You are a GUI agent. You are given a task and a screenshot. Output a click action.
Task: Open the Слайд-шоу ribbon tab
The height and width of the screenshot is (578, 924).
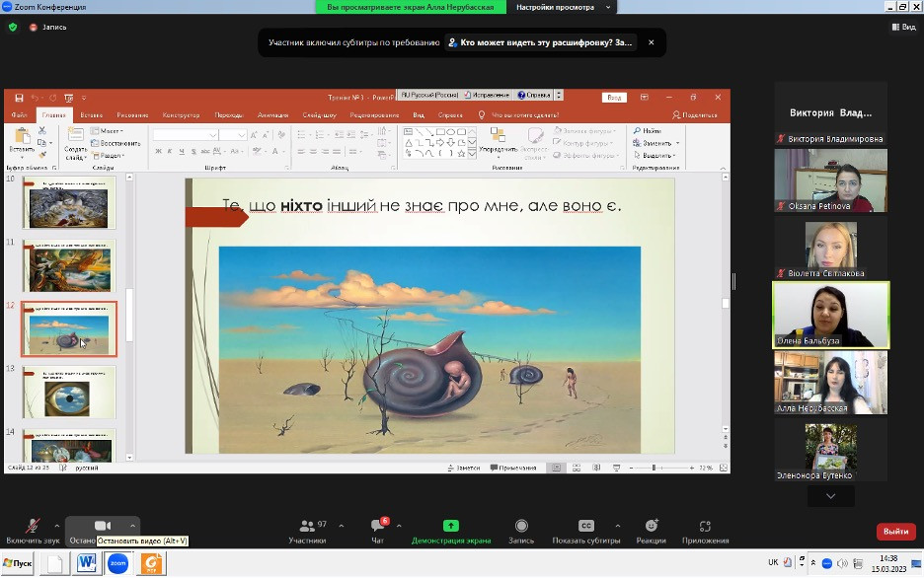pyautogui.click(x=320, y=115)
